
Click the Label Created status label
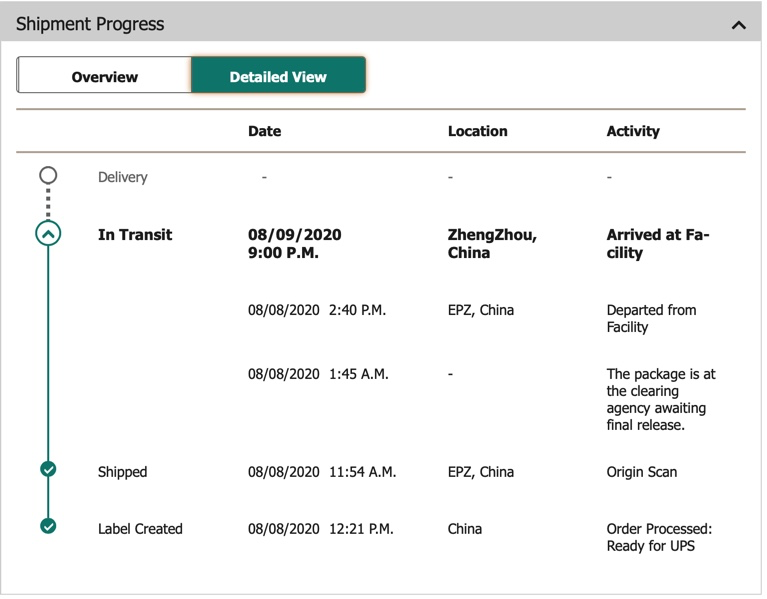[x=140, y=529]
